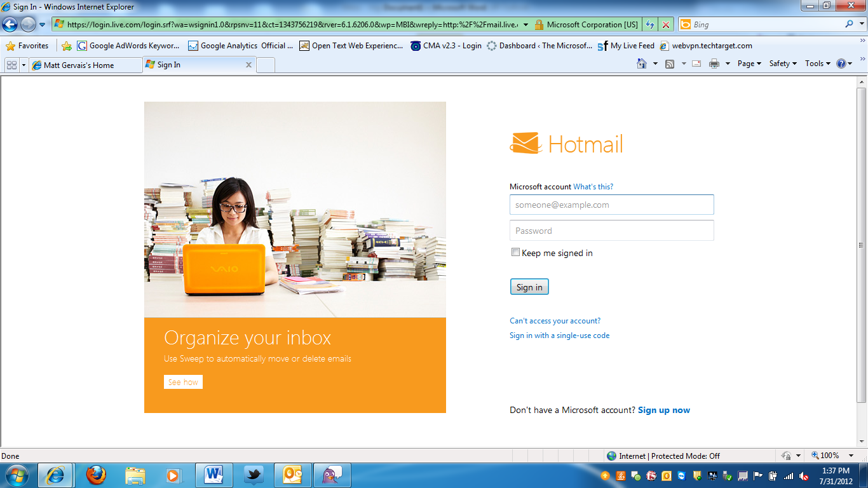
Task: Click the browser Forward button
Action: [x=28, y=25]
